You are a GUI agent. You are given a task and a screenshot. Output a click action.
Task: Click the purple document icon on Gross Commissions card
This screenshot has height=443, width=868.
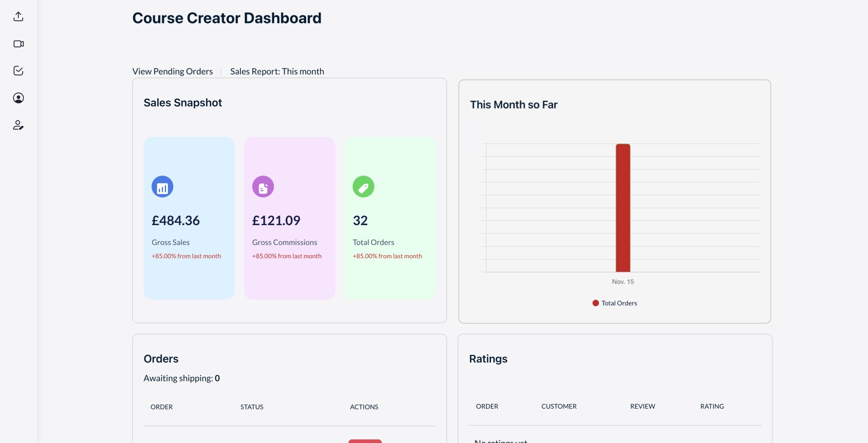point(263,186)
